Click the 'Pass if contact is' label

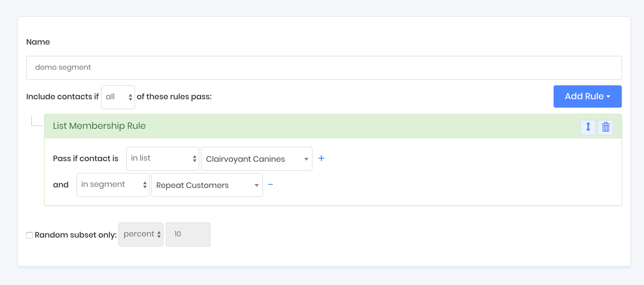click(86, 159)
